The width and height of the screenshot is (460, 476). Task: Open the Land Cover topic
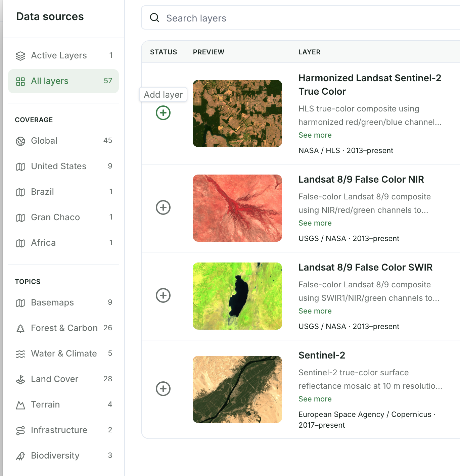pos(63,379)
